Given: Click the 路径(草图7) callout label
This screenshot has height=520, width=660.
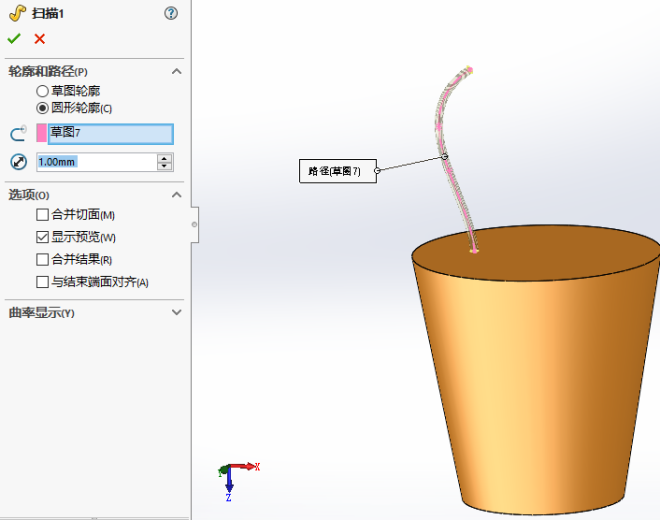Looking at the screenshot, I should tap(335, 171).
